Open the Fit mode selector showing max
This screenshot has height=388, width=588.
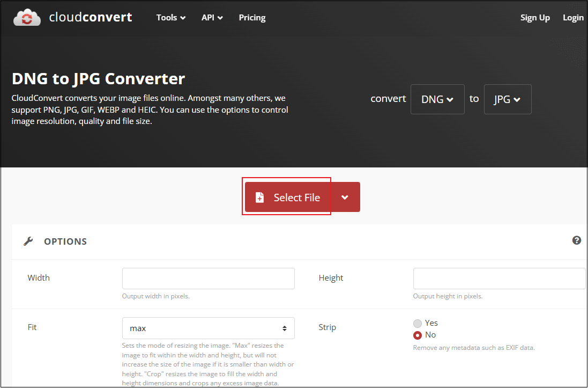pyautogui.click(x=208, y=328)
